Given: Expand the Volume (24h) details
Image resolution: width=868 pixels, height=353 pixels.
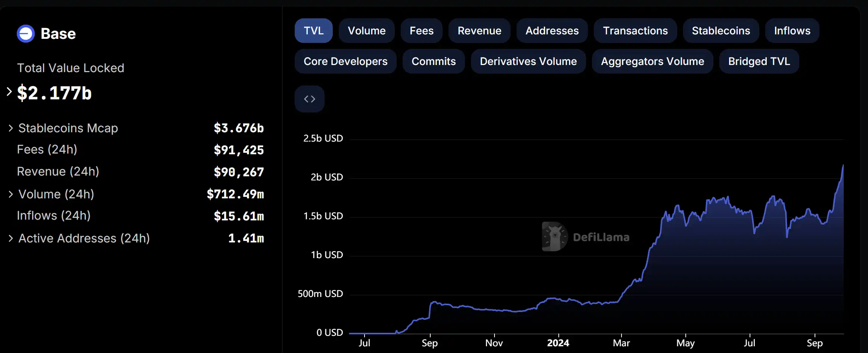Looking at the screenshot, I should (11, 194).
